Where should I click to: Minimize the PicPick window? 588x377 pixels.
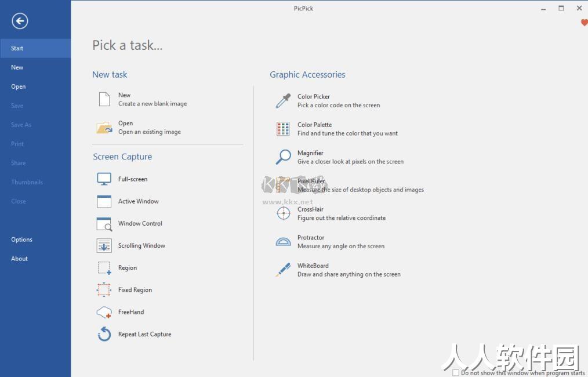543,9
